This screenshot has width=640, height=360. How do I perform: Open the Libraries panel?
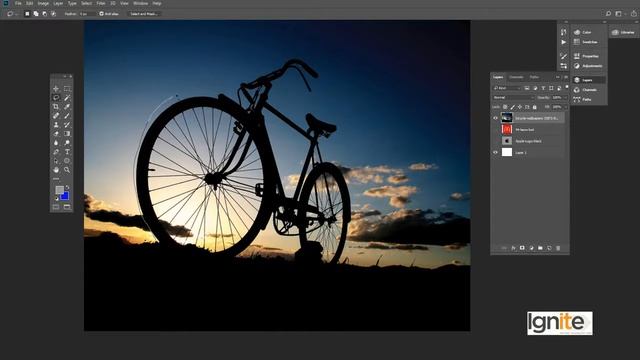(624, 32)
